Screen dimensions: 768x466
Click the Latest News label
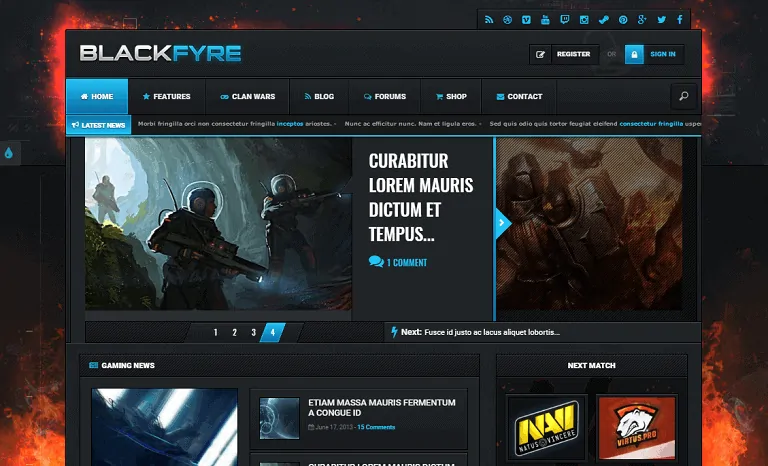(98, 125)
